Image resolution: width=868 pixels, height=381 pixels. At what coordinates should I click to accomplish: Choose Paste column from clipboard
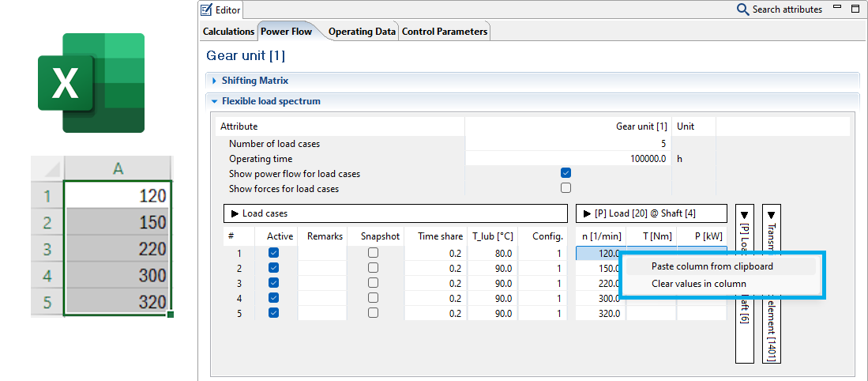(x=712, y=266)
